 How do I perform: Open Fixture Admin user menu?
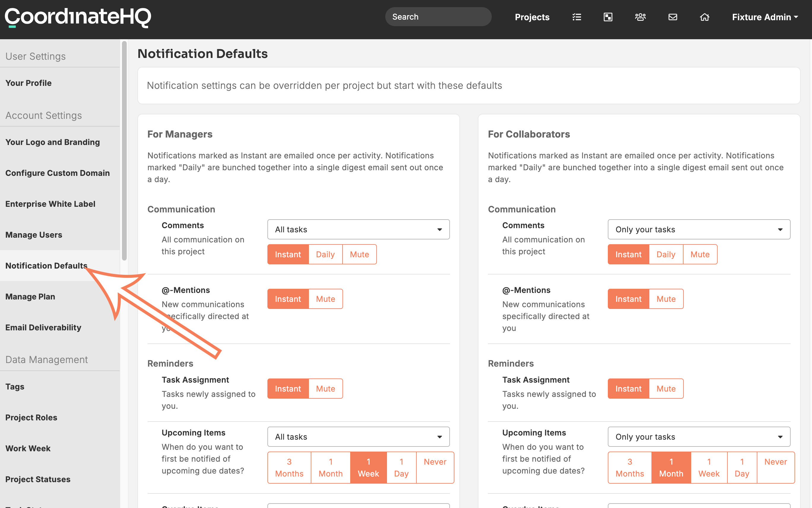point(765,17)
